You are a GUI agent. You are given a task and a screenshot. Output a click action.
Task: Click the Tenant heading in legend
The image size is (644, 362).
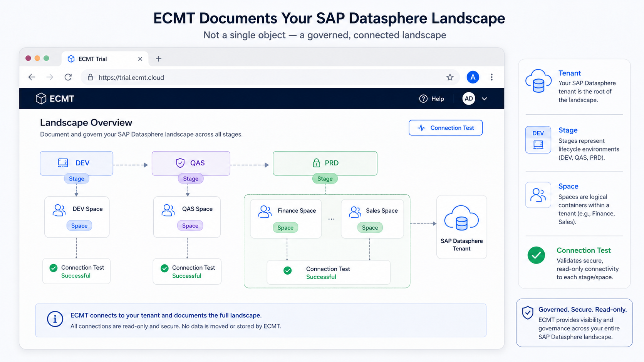569,73
